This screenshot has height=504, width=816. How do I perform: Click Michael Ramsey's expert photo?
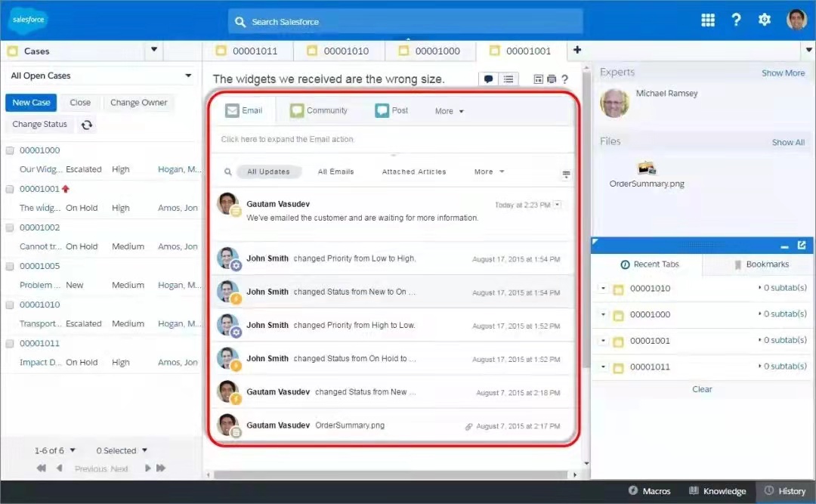click(x=614, y=103)
